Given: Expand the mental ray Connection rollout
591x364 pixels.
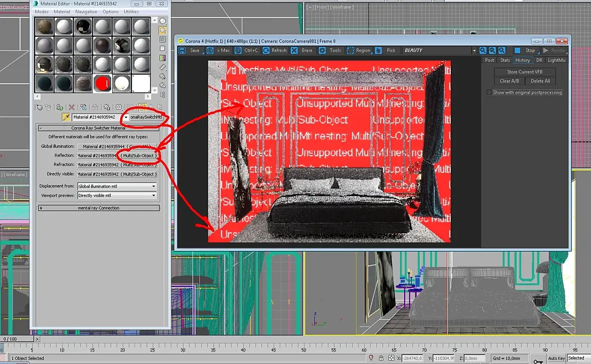Looking at the screenshot, I should 98,208.
